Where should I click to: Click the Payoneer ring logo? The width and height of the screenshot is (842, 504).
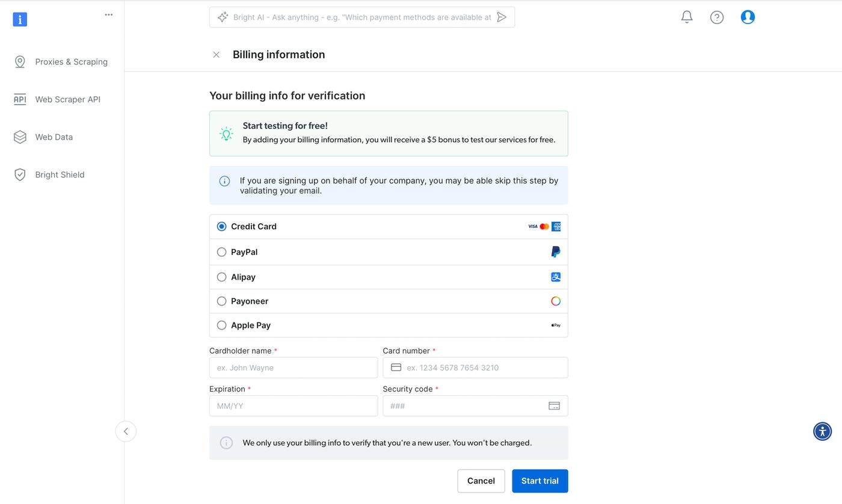pyautogui.click(x=556, y=301)
